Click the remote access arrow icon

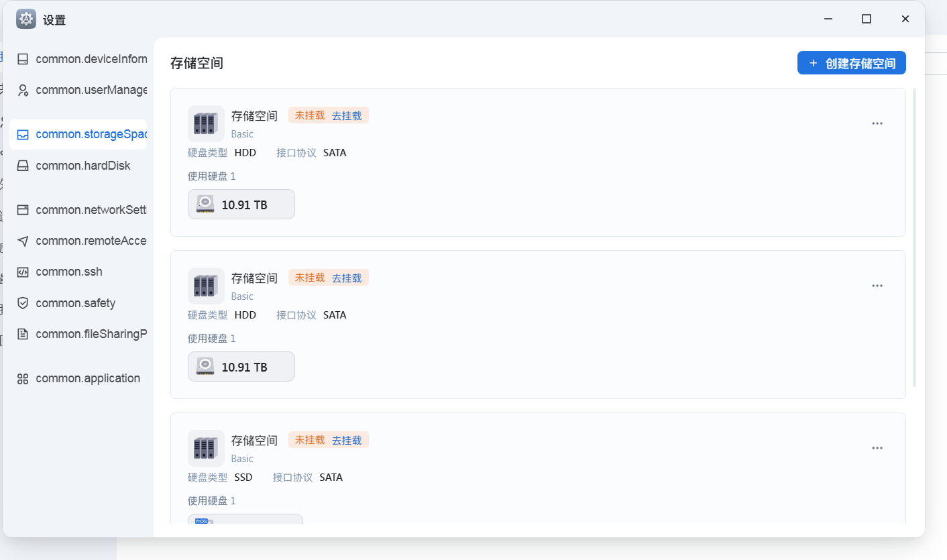tap(23, 241)
